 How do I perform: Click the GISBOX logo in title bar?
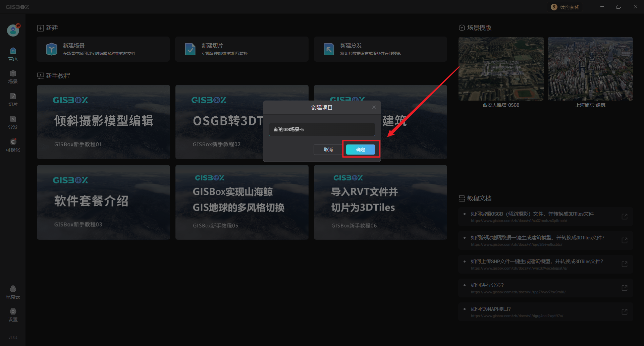[x=17, y=7]
